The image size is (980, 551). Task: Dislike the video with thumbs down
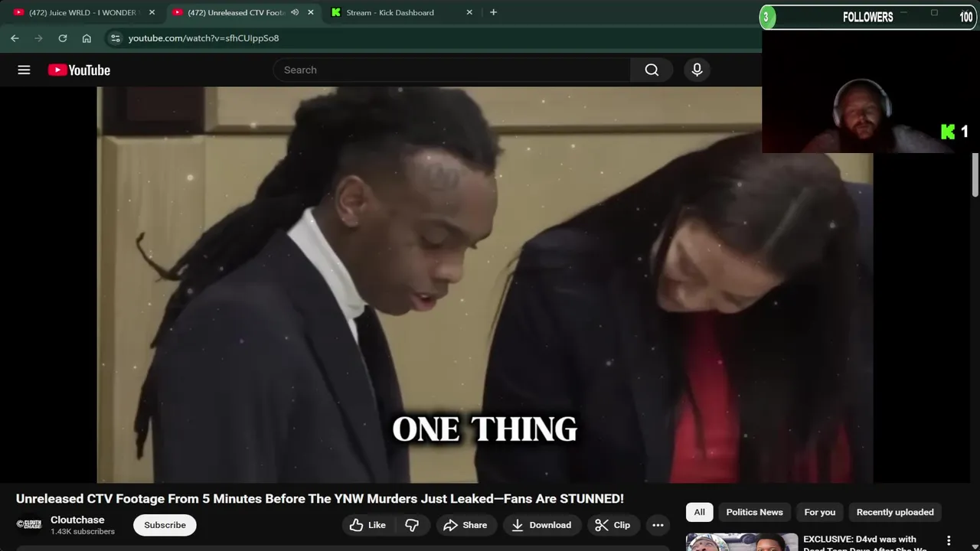pyautogui.click(x=412, y=525)
